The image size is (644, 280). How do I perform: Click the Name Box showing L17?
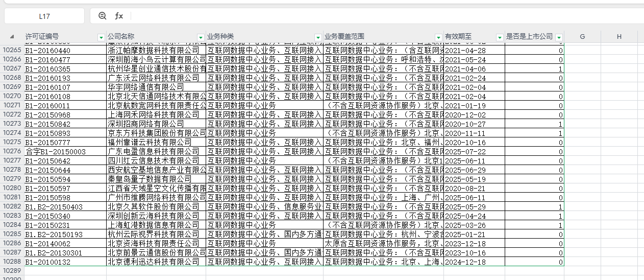tap(44, 16)
